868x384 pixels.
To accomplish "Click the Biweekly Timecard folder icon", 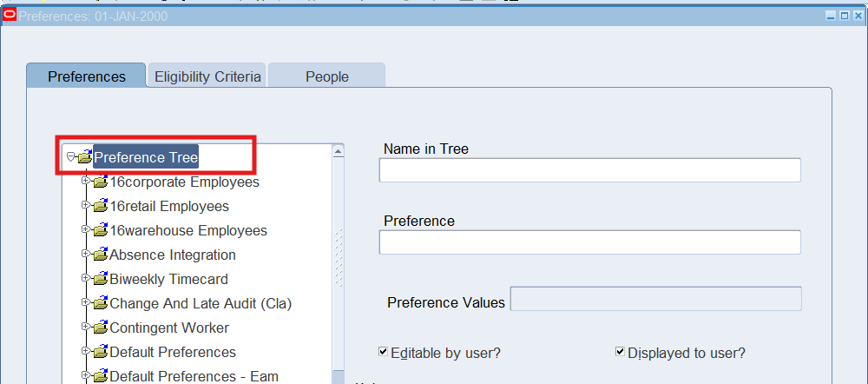I will 100,280.
